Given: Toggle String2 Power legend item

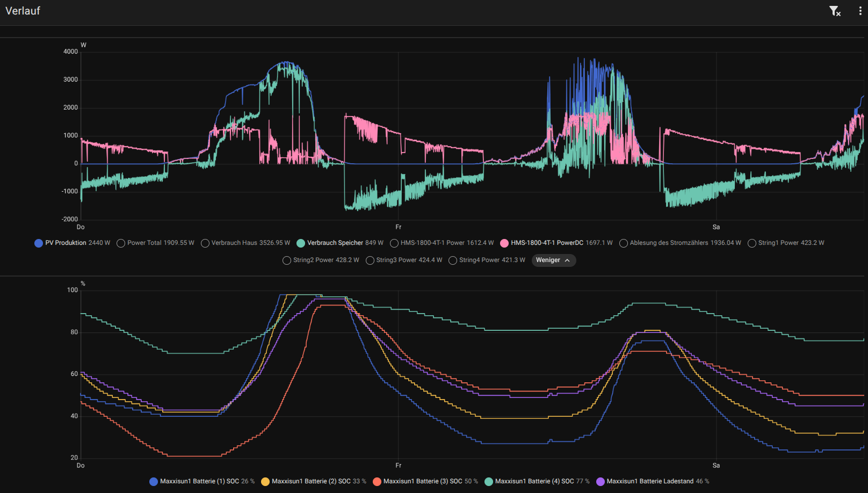Looking at the screenshot, I should [x=321, y=260].
